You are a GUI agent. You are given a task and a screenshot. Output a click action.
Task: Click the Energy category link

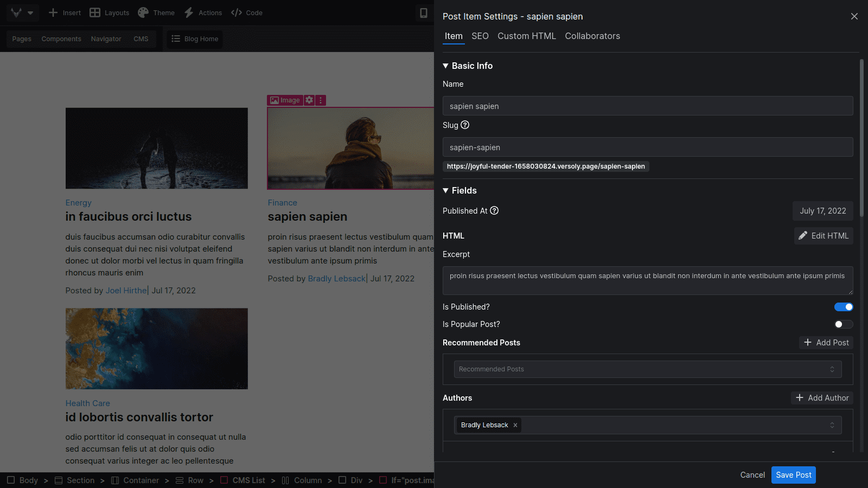[x=79, y=203]
